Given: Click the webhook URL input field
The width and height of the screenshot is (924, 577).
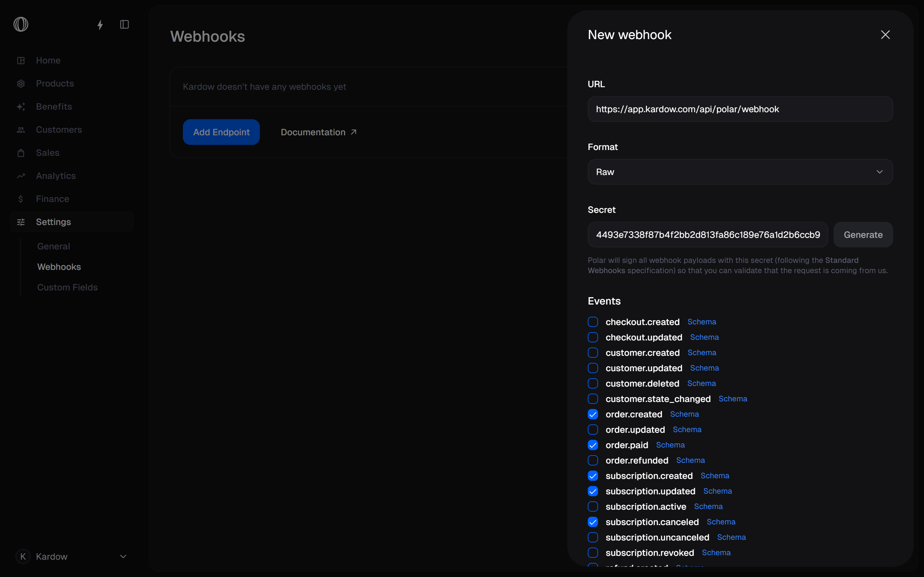Looking at the screenshot, I should pyautogui.click(x=740, y=109).
